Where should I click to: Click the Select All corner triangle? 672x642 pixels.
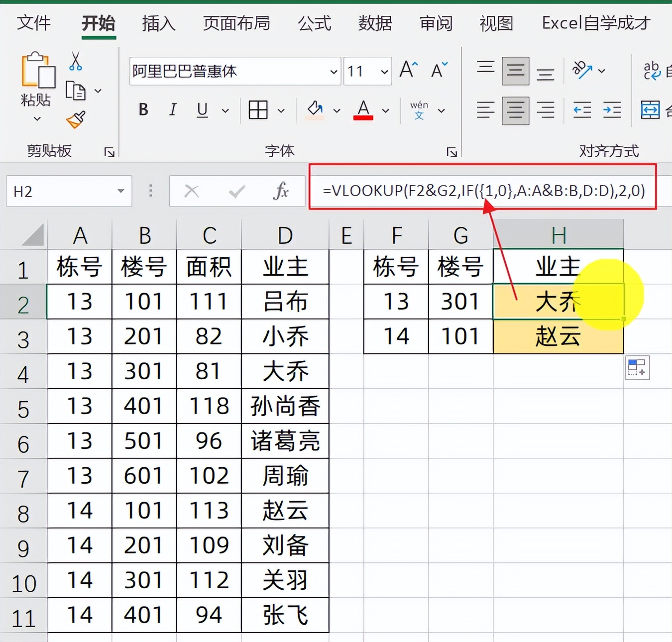pyautogui.click(x=33, y=234)
